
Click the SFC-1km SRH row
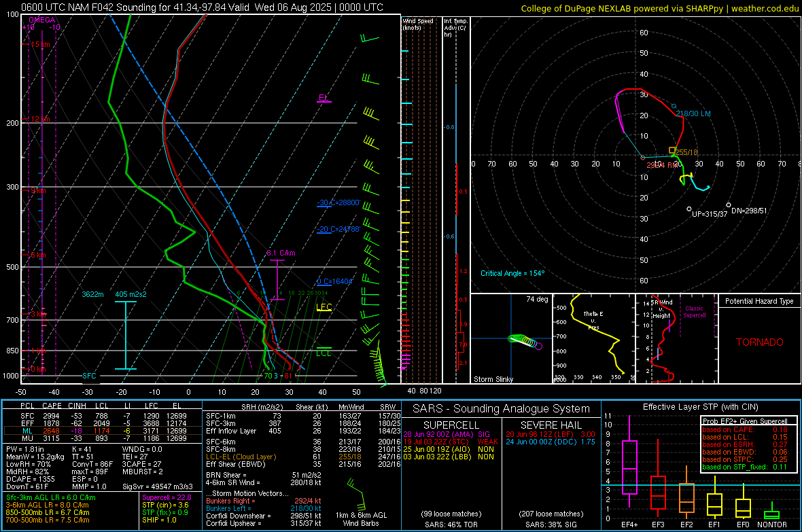(303, 416)
